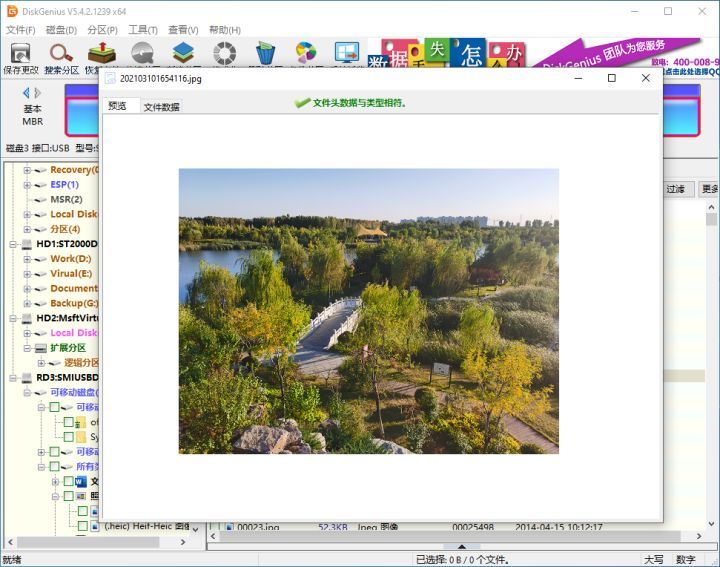Check the box beside Word documents type
The height and width of the screenshot is (567, 720).
coord(69,481)
